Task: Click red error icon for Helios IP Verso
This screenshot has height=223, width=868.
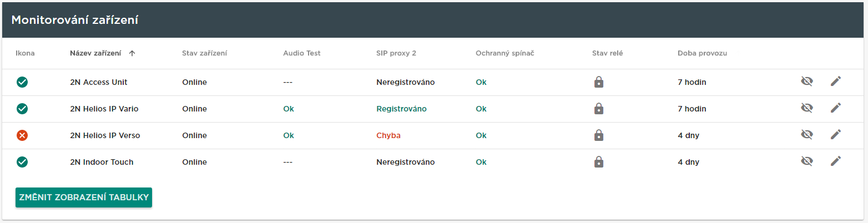Action: click(x=22, y=135)
